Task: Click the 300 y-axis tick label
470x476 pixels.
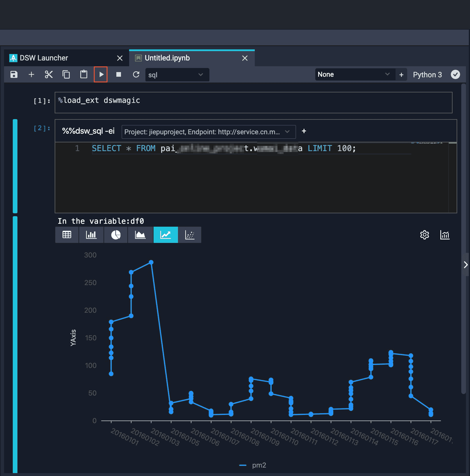Action: [90, 255]
